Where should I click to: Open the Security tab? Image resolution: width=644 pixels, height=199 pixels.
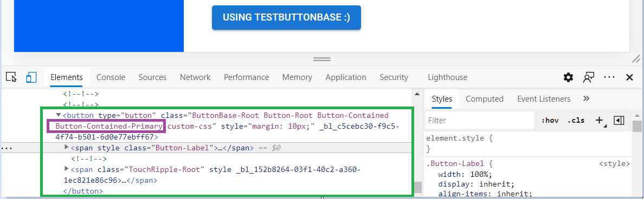[394, 77]
